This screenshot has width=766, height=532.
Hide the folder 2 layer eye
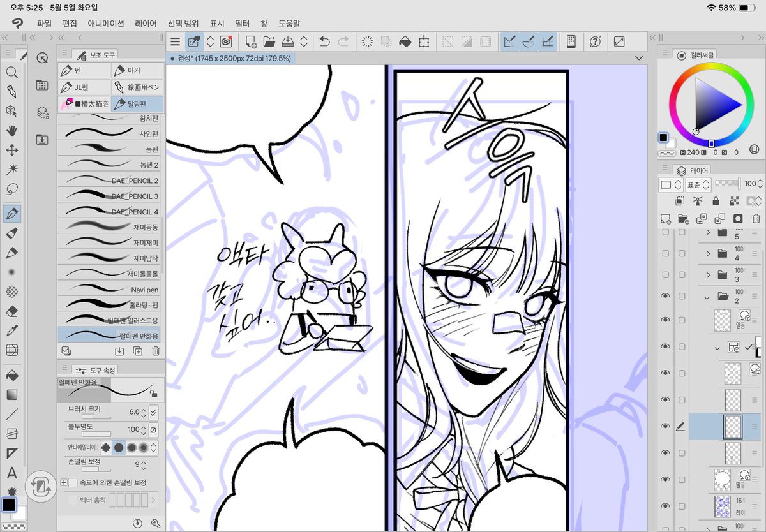[x=666, y=296]
